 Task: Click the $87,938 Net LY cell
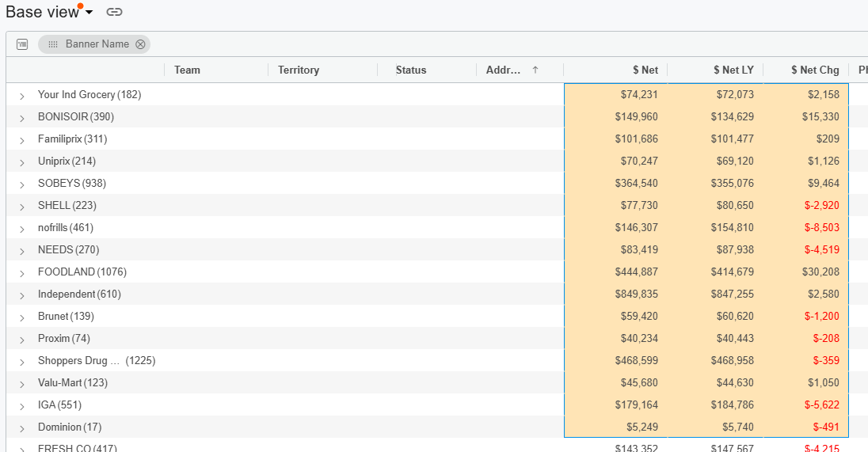pyautogui.click(x=715, y=249)
